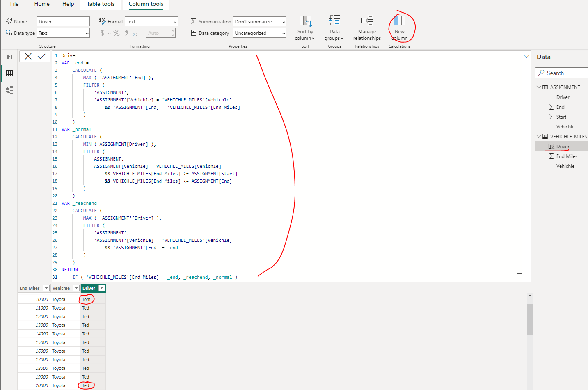Select Driver field under ASSIGNMENT
The height and width of the screenshot is (390, 588).
click(563, 97)
